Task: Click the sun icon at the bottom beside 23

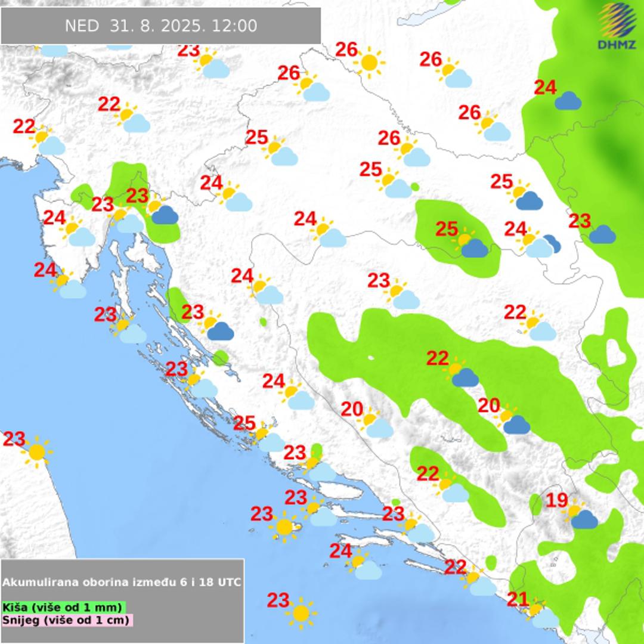Action: click(x=301, y=612)
